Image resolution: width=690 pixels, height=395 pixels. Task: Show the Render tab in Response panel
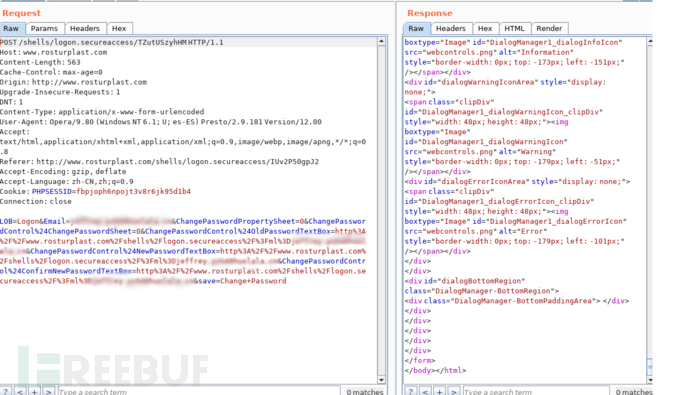pos(549,28)
